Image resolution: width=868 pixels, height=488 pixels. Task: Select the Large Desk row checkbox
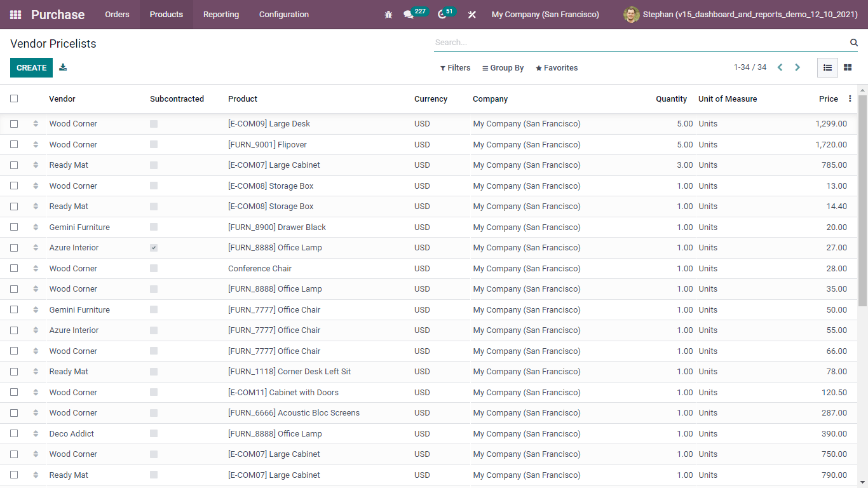14,124
